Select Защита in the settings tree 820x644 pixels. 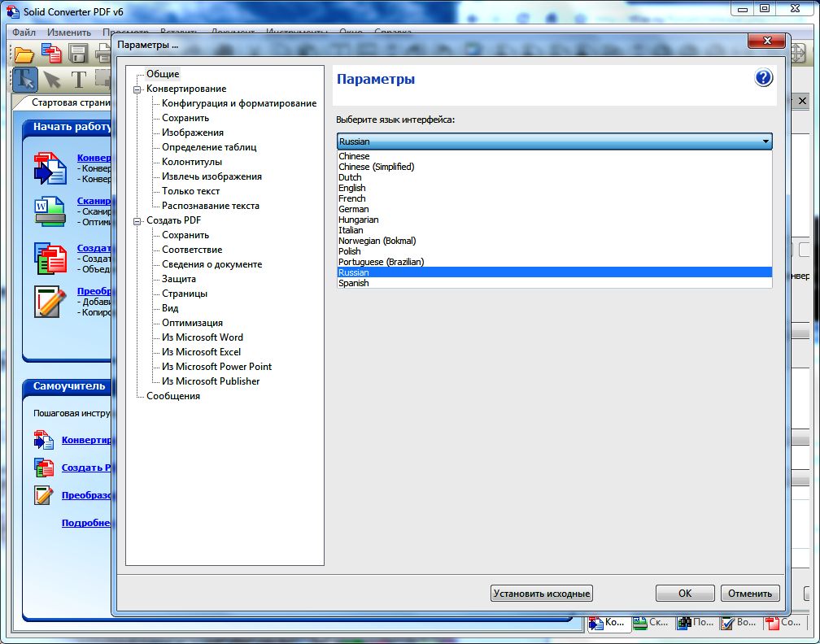point(178,279)
